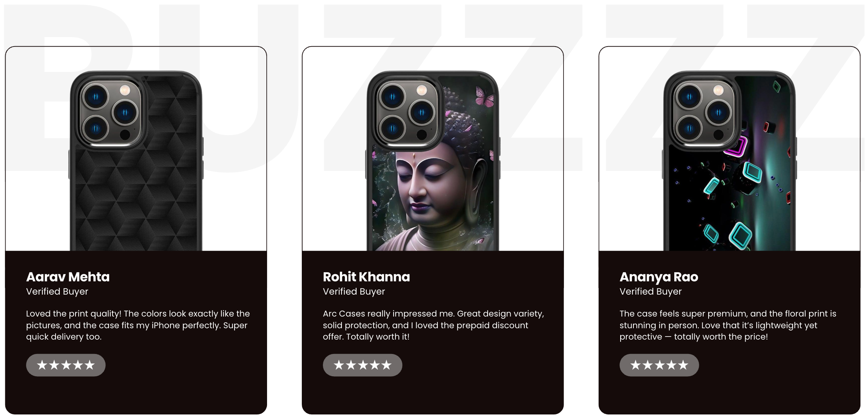Click the review text starting 'Loved the print quality'

(x=138, y=325)
